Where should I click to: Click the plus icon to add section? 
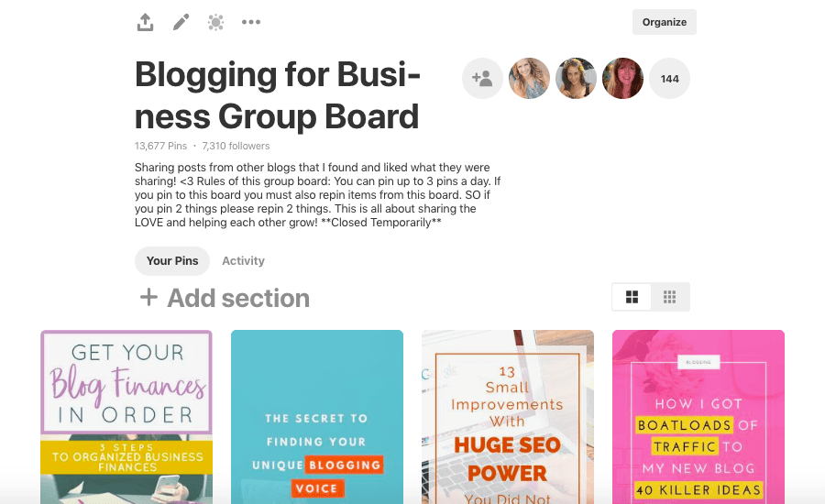pos(148,297)
